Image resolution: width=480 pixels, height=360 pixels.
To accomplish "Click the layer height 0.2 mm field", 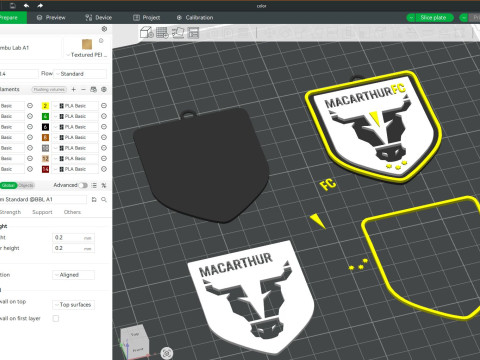I will [74, 237].
